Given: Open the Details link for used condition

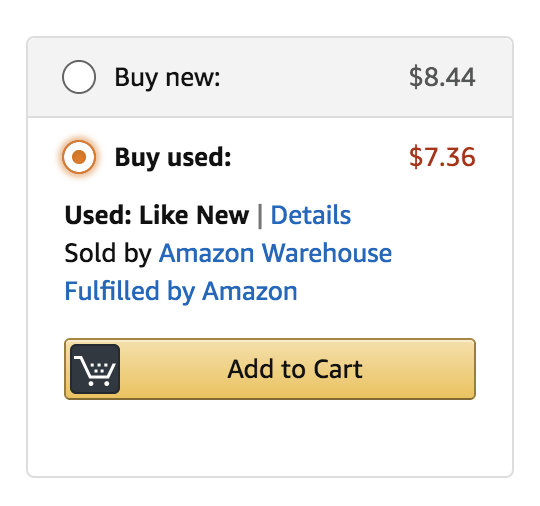Looking at the screenshot, I should point(311,215).
